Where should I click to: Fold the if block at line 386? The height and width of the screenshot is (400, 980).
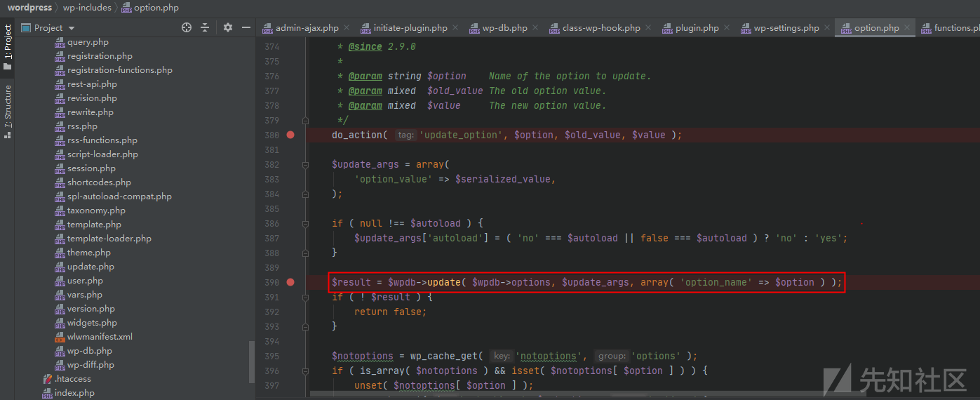[x=306, y=223]
